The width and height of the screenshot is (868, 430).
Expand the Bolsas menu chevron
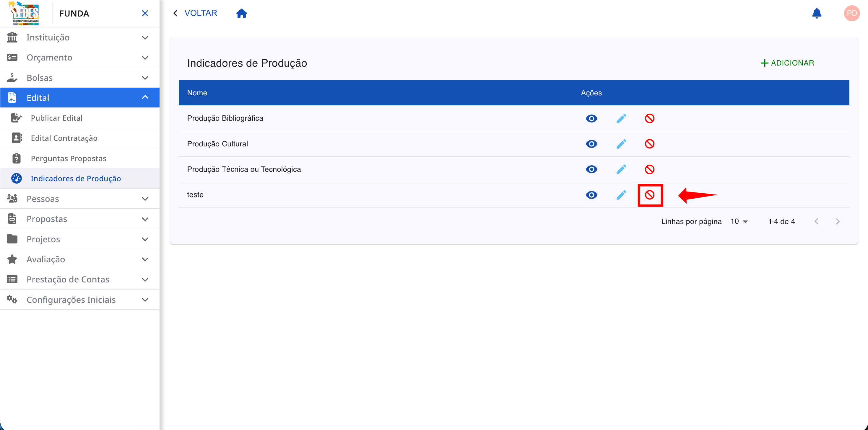coord(145,78)
